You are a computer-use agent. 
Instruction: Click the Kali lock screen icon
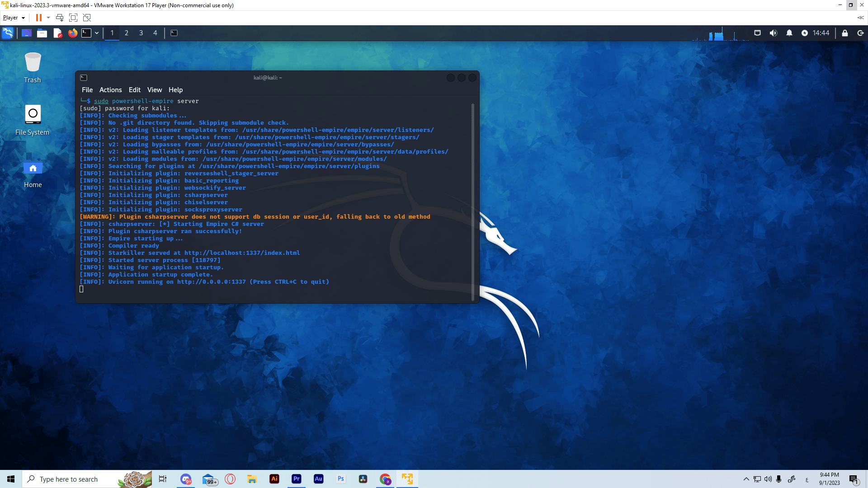coord(844,33)
